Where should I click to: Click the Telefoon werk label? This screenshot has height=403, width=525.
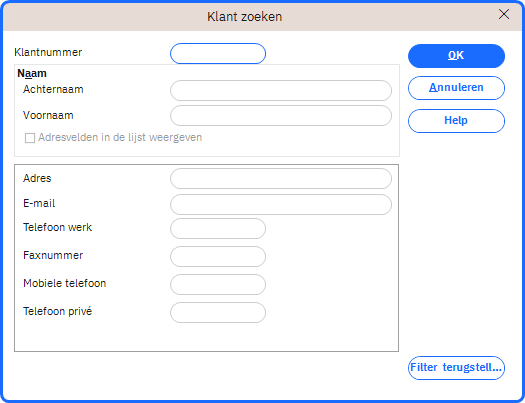[58, 228]
